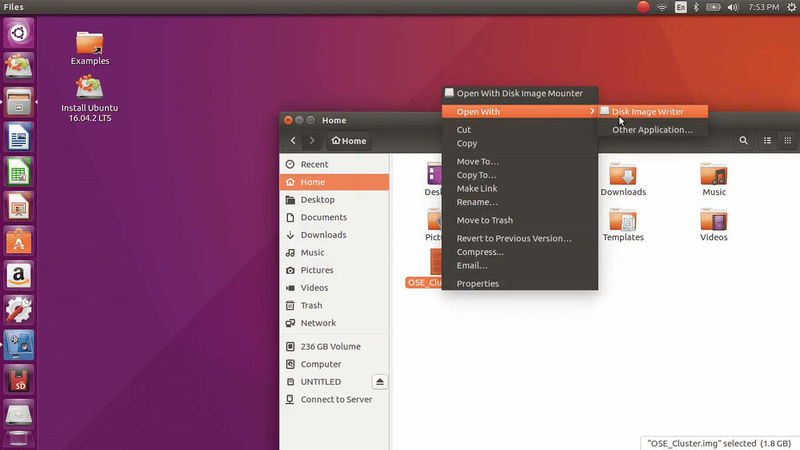The image size is (800, 450).
Task: Launch LibreOffice Impress from launcher
Action: click(x=19, y=206)
